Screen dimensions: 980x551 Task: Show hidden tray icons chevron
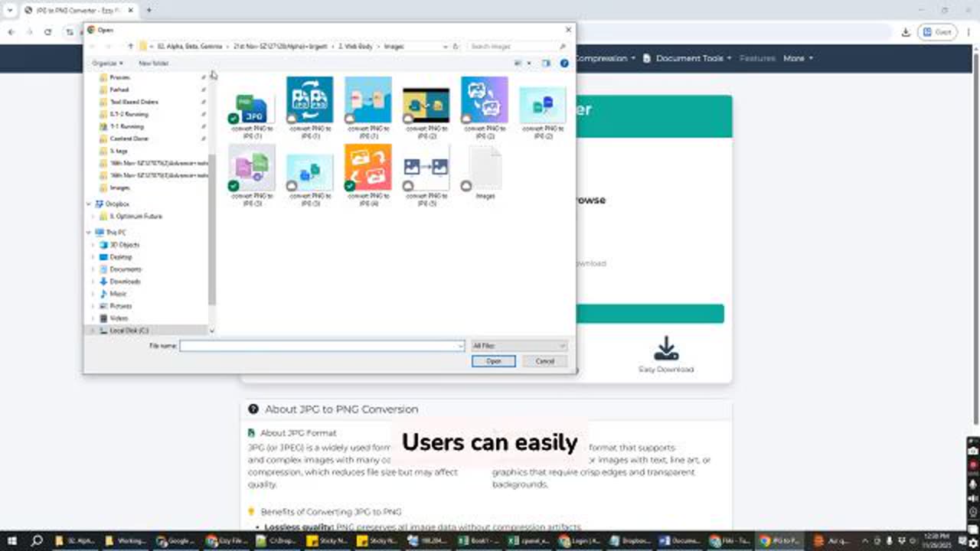tap(866, 540)
